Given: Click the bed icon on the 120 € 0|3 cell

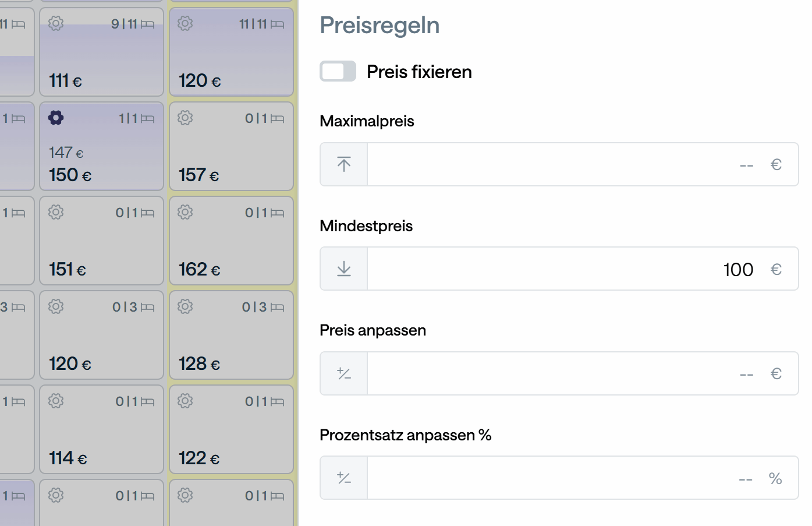Looking at the screenshot, I should pyautogui.click(x=148, y=307).
